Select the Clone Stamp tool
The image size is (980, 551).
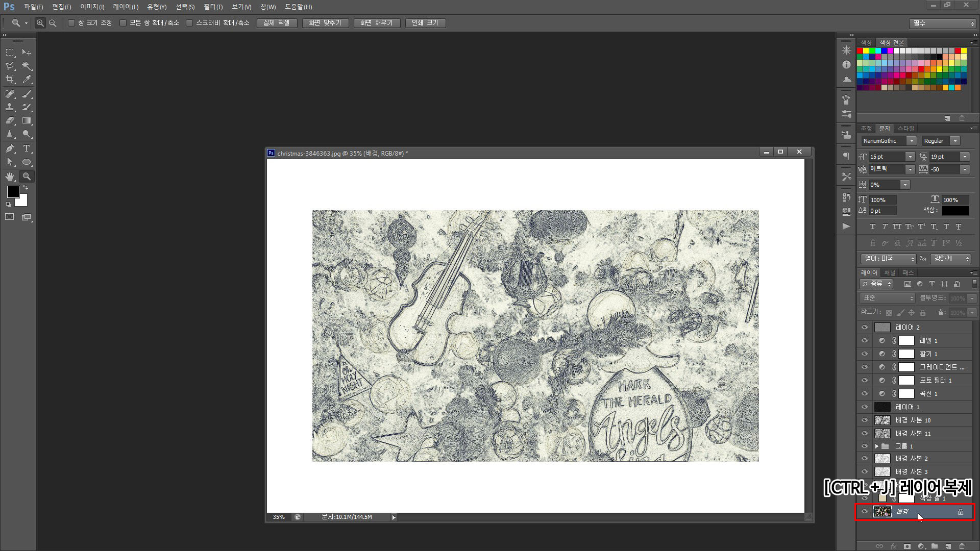pos(10,107)
